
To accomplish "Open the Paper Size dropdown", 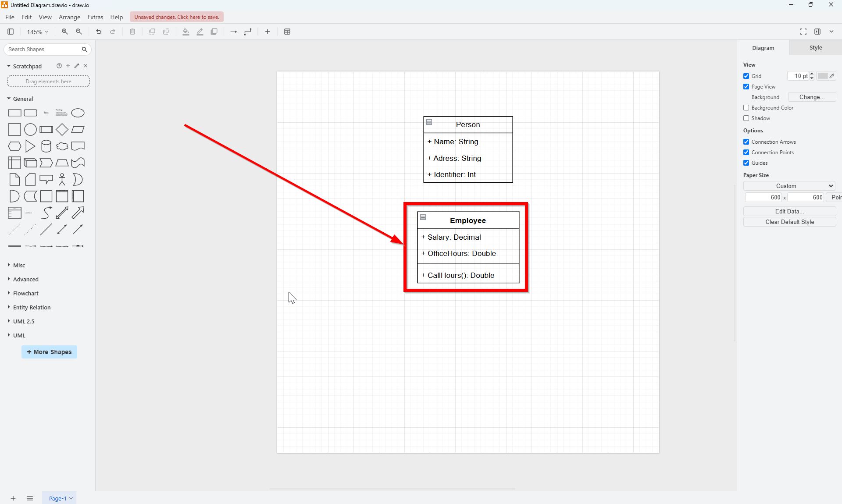I will [x=788, y=186].
